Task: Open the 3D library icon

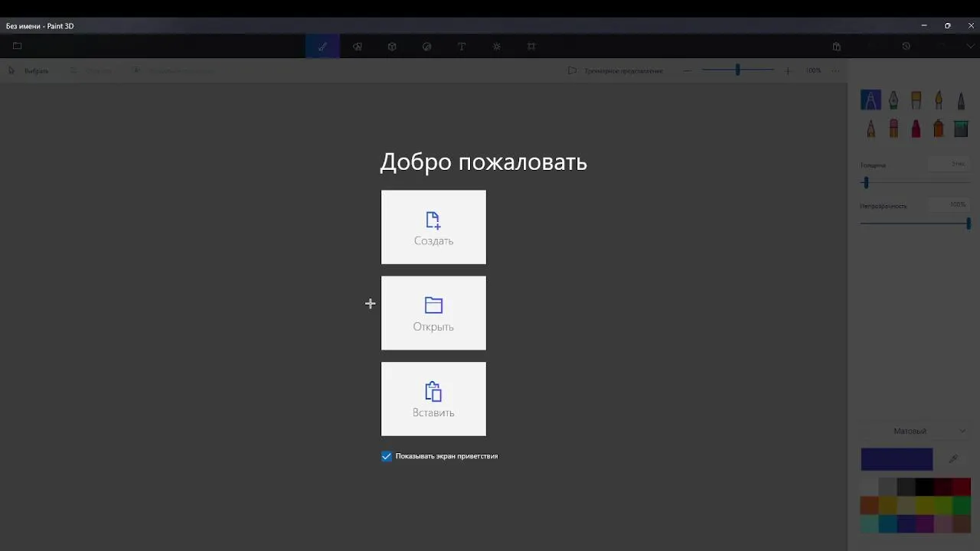Action: (837, 46)
